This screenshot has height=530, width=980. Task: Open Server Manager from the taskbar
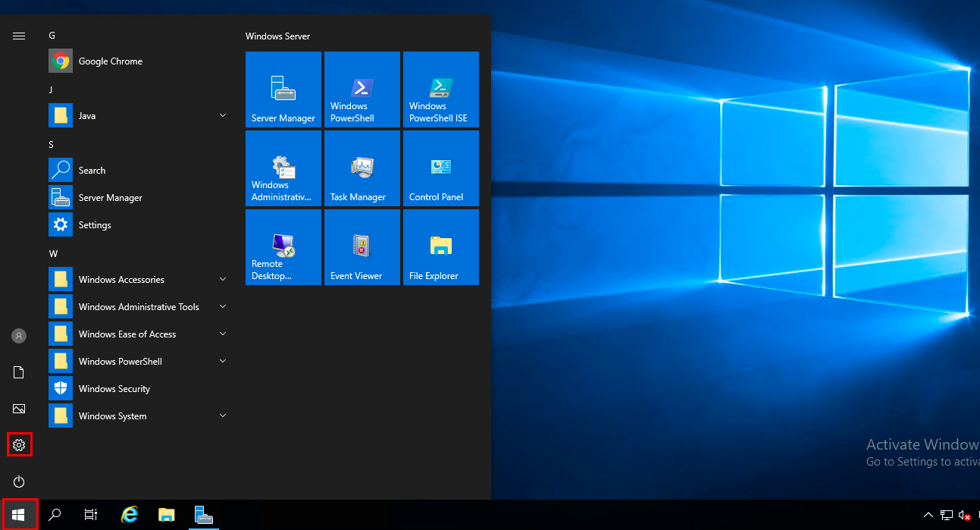point(203,515)
